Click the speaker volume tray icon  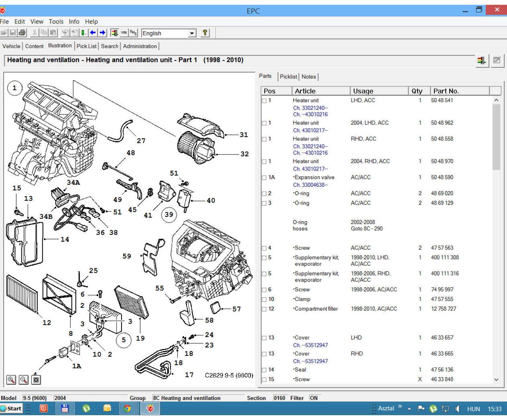pos(457,409)
